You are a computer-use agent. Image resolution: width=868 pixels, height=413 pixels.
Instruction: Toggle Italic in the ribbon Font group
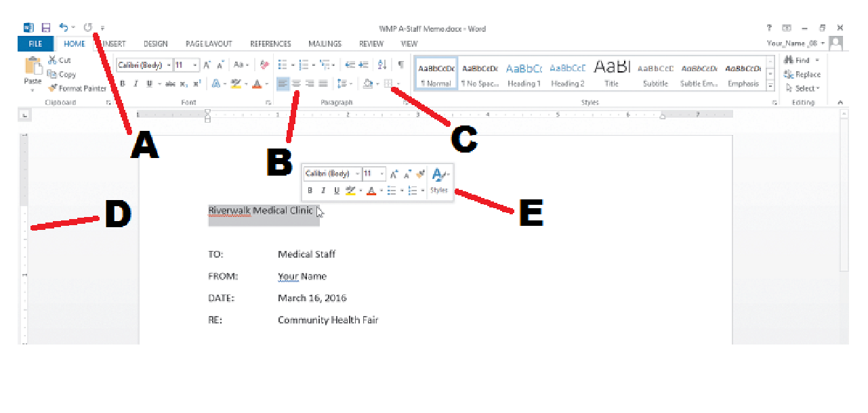click(135, 84)
